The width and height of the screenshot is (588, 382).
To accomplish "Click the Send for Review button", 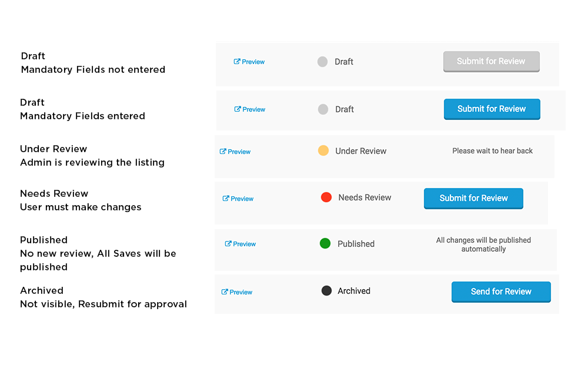I will [501, 291].
